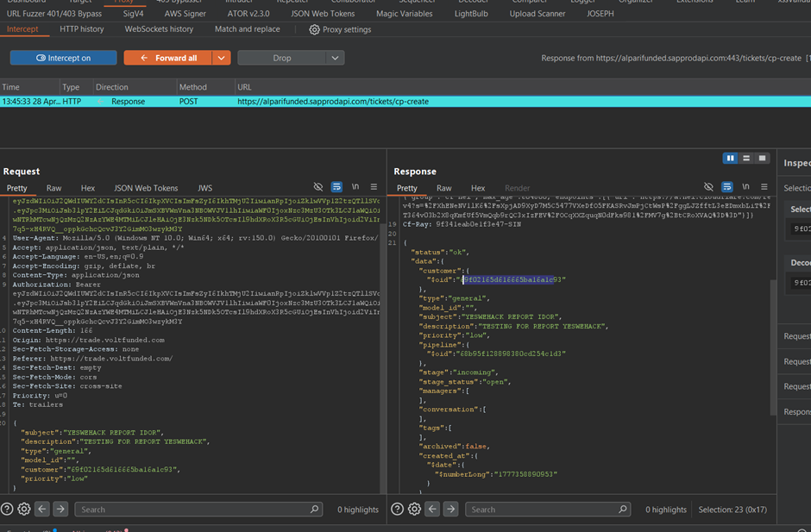Open URL Fuzzer 401/403 Bypass tab
The width and height of the screenshot is (811, 532).
click(x=54, y=14)
